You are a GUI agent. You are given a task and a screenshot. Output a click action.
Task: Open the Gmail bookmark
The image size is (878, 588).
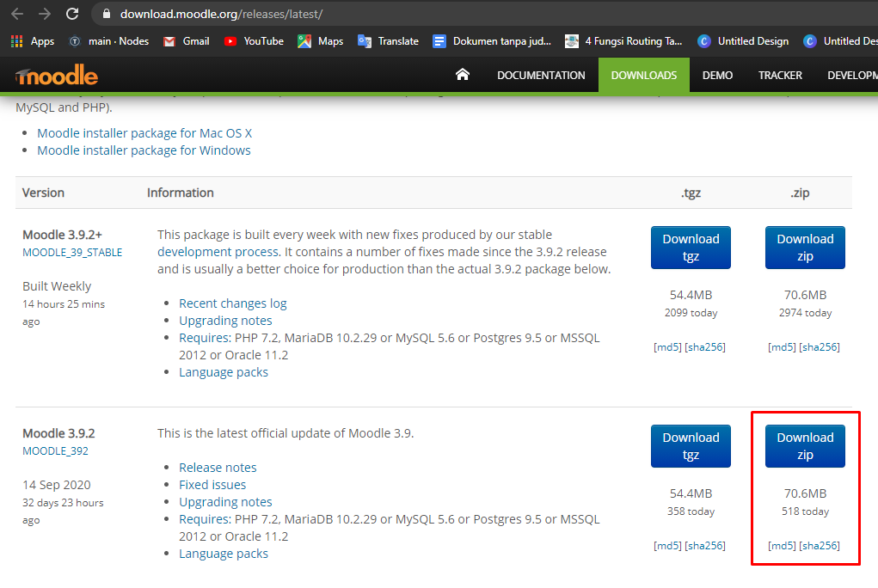[x=186, y=41]
